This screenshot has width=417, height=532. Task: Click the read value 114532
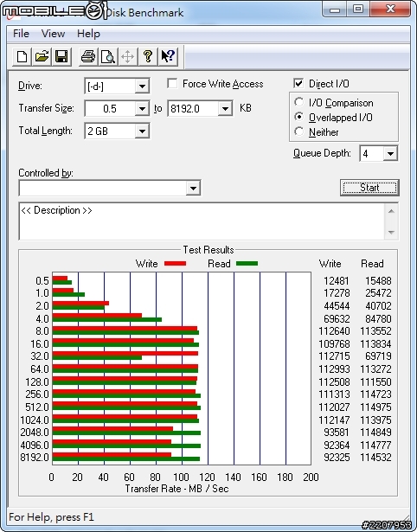(x=375, y=458)
